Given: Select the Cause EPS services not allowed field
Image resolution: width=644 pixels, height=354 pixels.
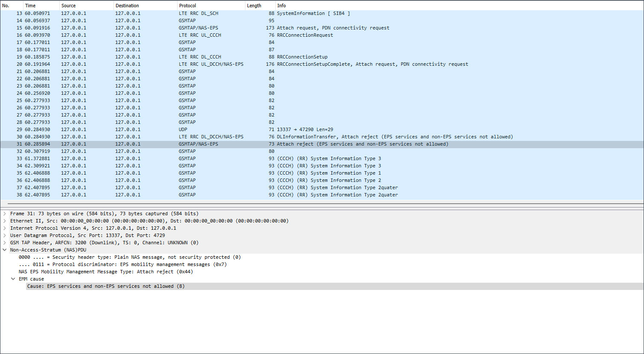Looking at the screenshot, I should [x=106, y=286].
